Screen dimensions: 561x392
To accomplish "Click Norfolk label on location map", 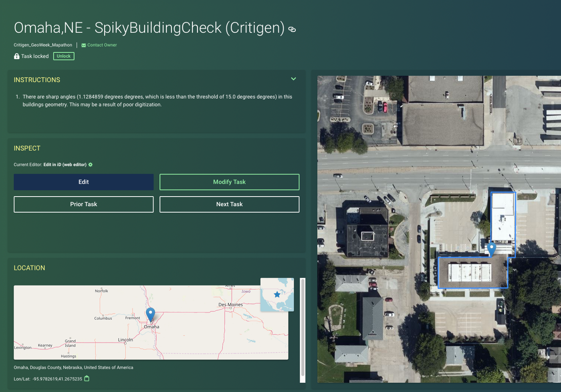I will pyautogui.click(x=101, y=291).
